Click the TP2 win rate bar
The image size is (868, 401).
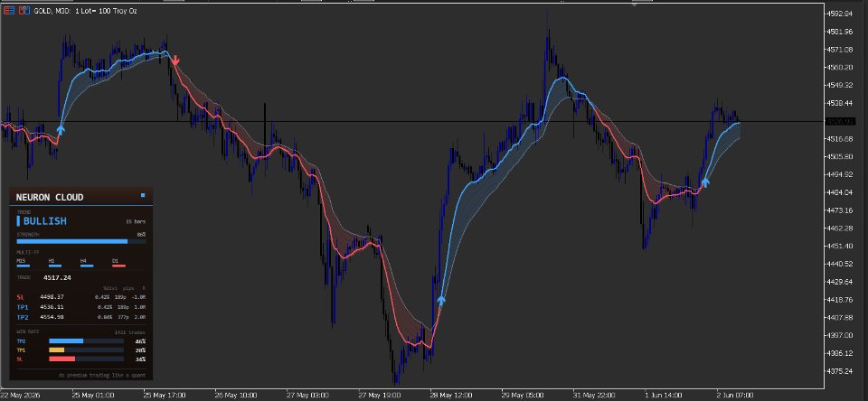coord(87,341)
